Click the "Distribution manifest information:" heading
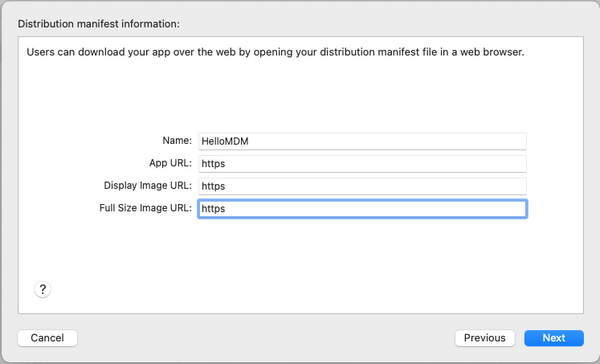 click(x=99, y=24)
